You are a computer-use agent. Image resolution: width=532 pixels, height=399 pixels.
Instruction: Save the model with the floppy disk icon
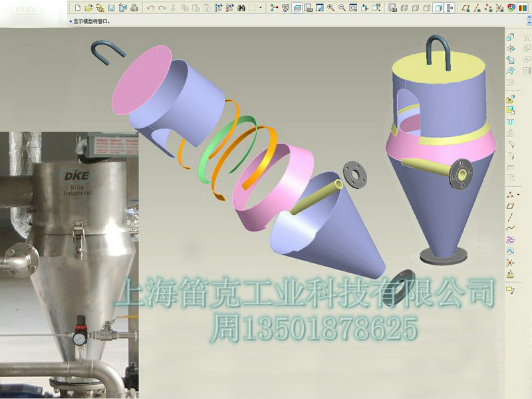point(112,8)
